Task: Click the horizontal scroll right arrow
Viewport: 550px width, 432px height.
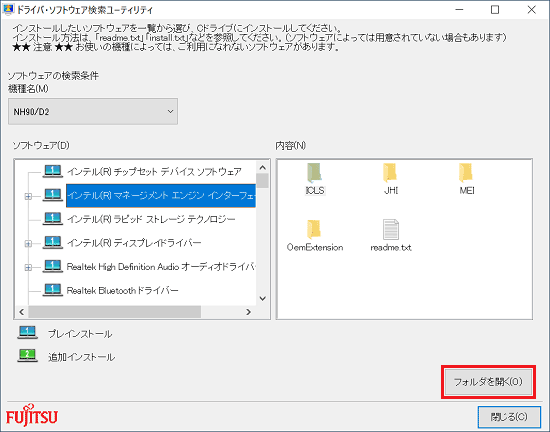Action: (x=249, y=312)
